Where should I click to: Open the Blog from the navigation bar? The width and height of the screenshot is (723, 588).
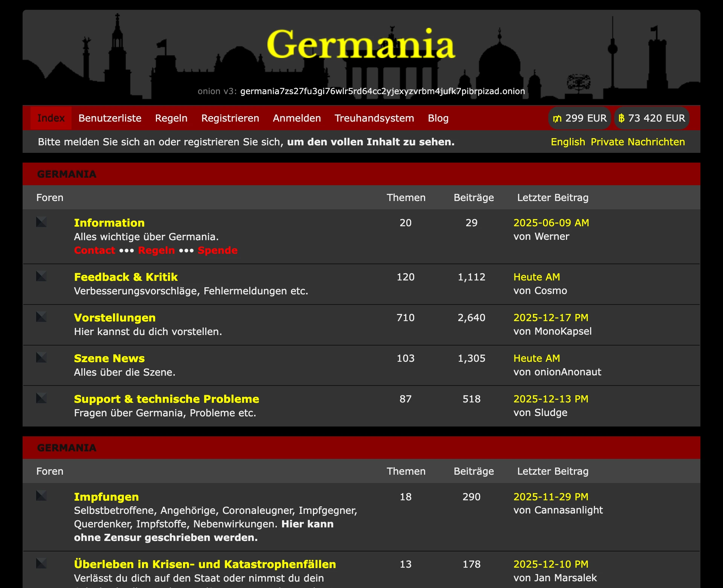438,118
